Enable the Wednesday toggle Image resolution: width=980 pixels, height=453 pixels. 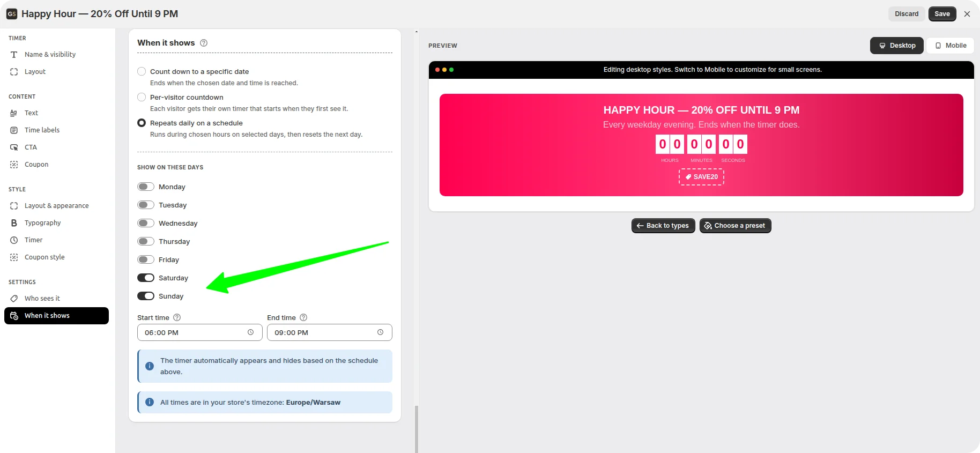click(146, 223)
